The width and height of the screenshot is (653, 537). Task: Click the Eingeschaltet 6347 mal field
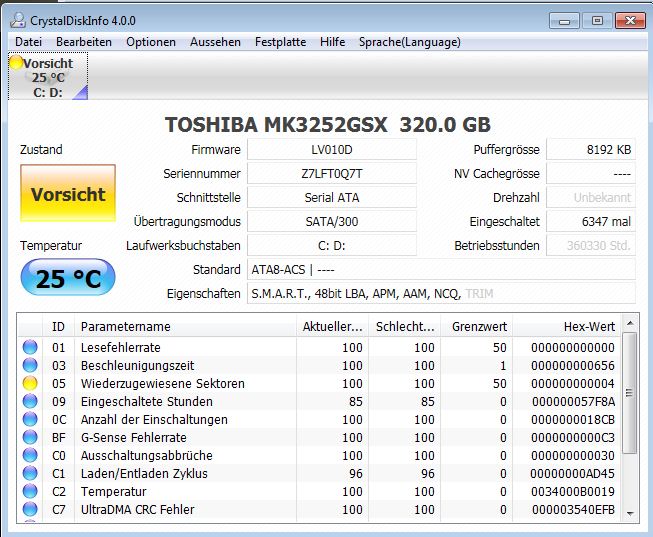coord(591,221)
